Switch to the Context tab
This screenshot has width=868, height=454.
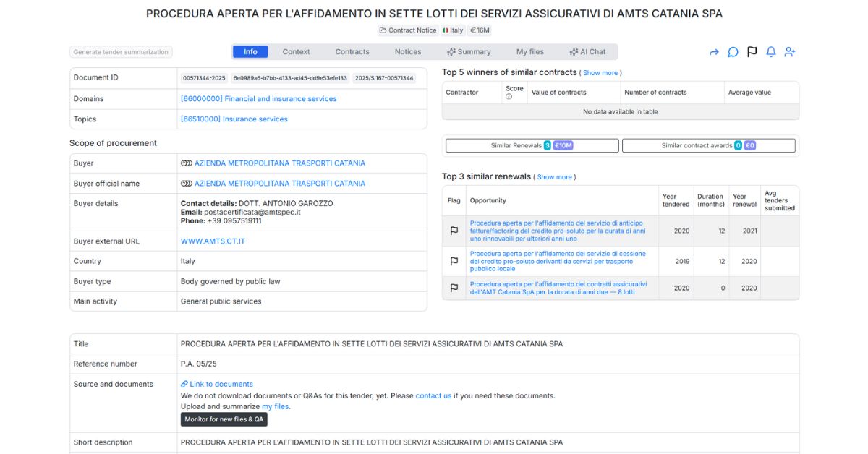[296, 52]
